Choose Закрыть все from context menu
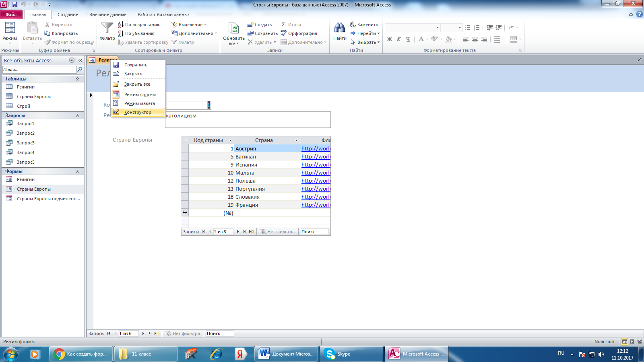This screenshot has height=362, width=644. (138, 84)
